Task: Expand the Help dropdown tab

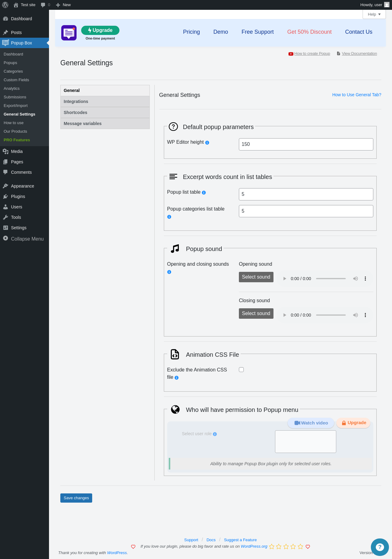Action: pyautogui.click(x=374, y=14)
